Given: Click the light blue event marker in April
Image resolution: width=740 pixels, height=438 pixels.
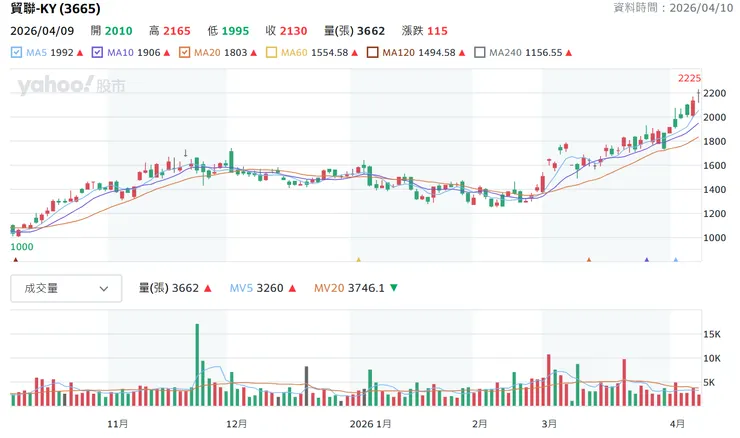Looking at the screenshot, I should click(676, 260).
